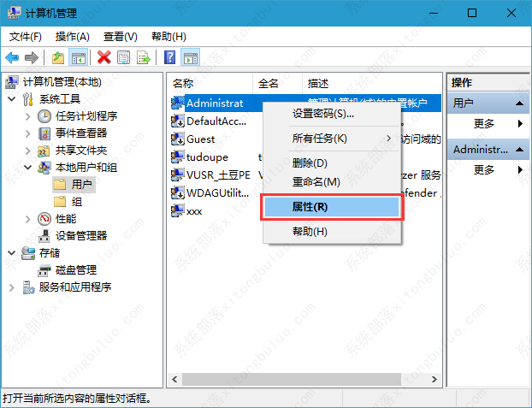Click the blue Help question mark icon
Screen dimensions: 532x408
pos(170,57)
